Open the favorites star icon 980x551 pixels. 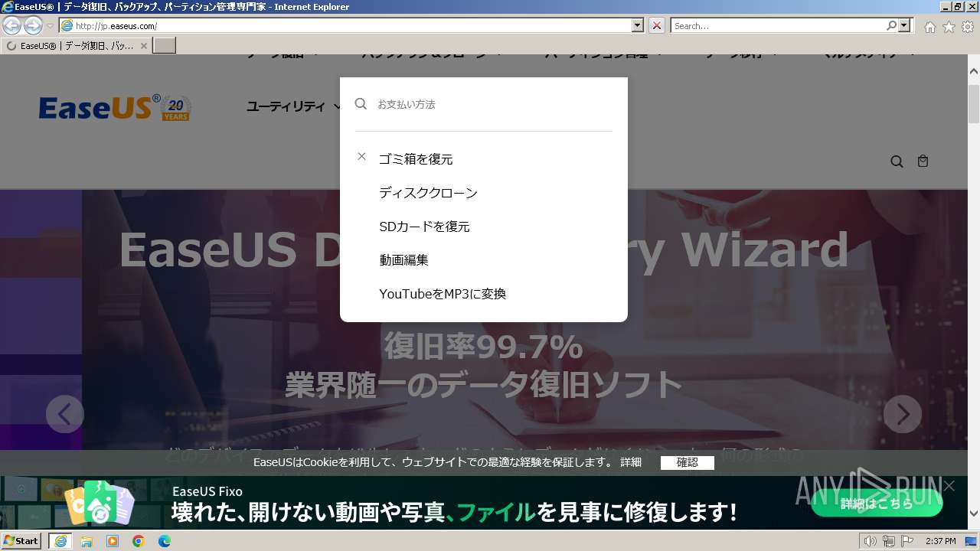click(x=949, y=27)
